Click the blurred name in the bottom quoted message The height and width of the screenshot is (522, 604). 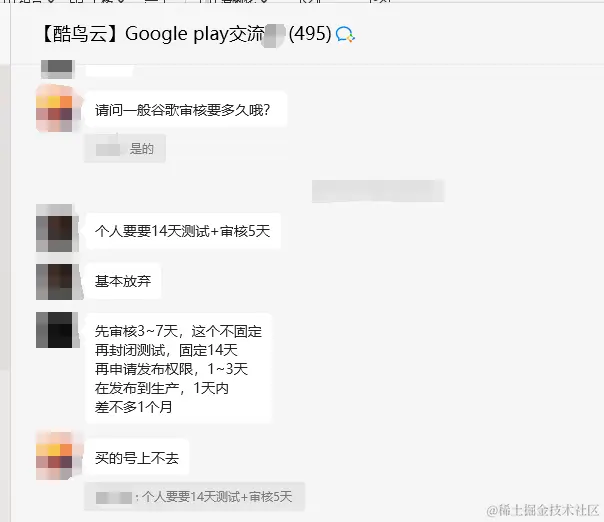click(x=114, y=497)
